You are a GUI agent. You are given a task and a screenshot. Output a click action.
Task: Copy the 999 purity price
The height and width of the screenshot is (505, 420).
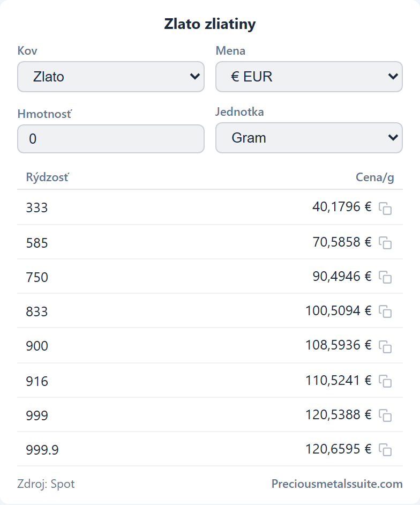385,415
